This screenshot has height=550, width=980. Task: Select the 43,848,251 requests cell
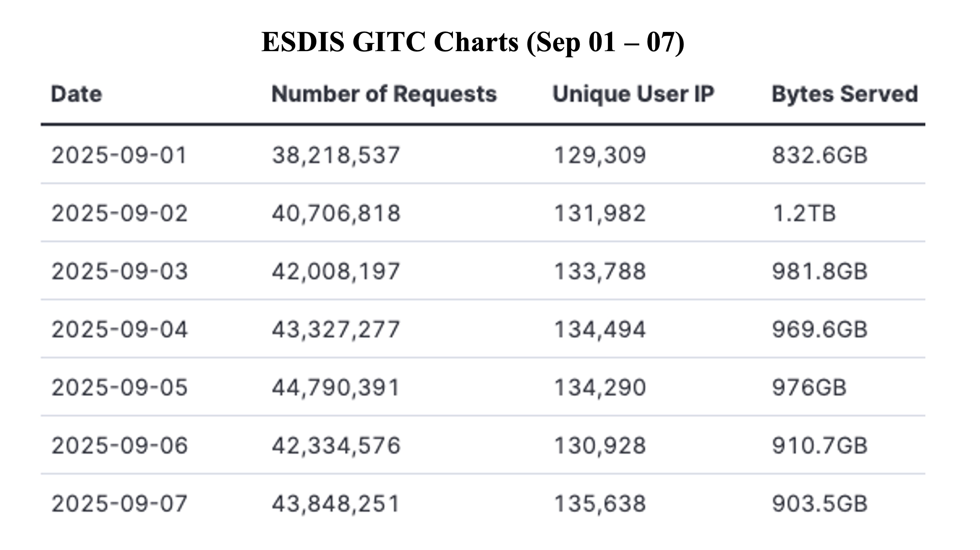point(336,504)
